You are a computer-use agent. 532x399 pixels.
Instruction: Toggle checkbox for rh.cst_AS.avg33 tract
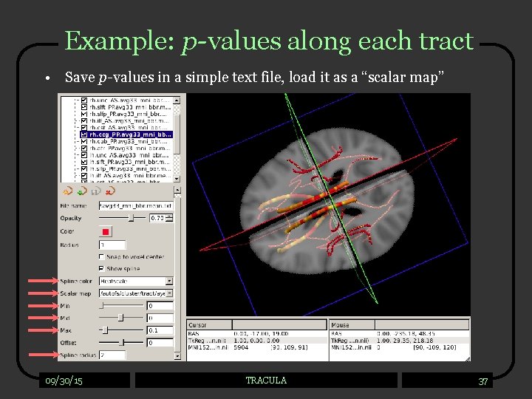coord(84,128)
